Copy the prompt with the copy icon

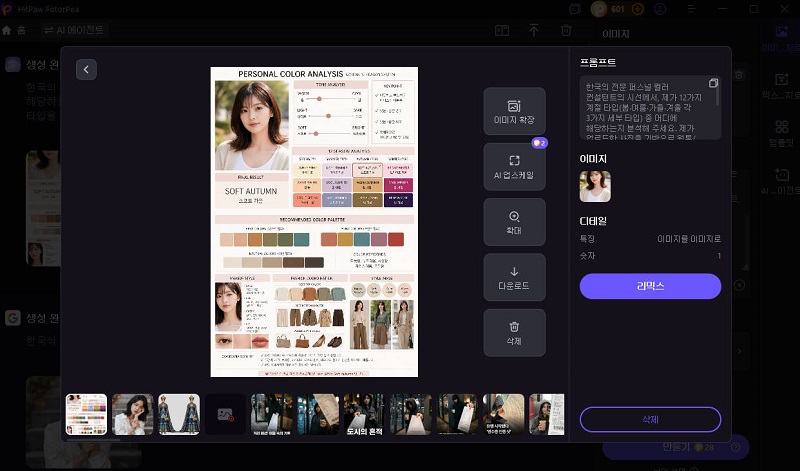click(x=713, y=83)
